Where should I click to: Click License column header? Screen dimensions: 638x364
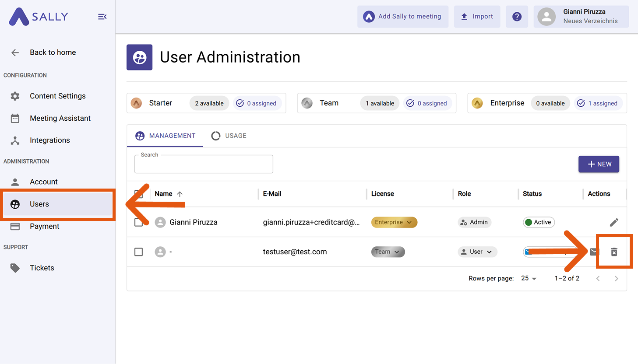382,194
